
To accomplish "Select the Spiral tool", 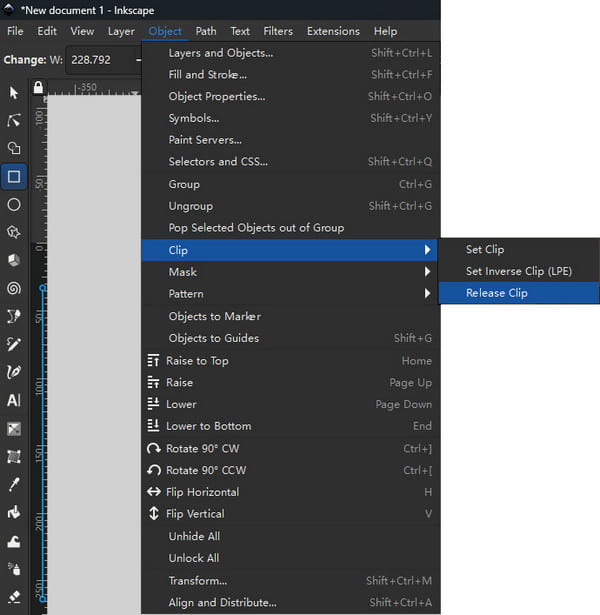I will tap(14, 289).
